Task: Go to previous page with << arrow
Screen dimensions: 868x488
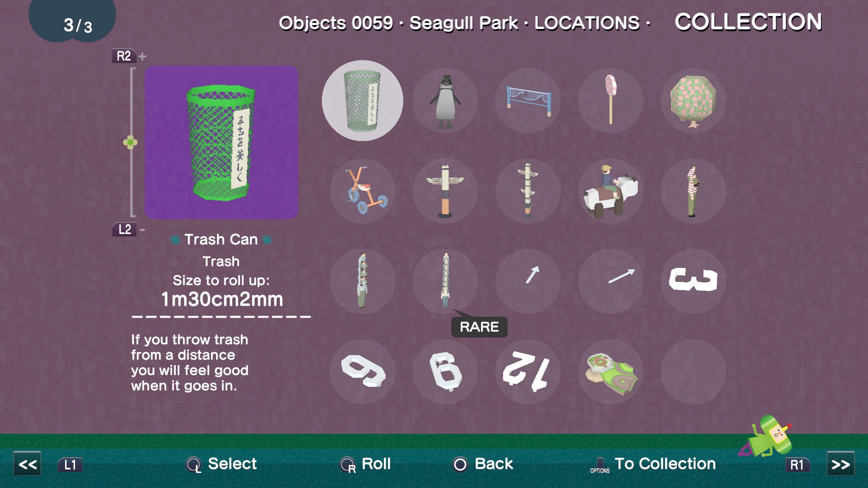Action: coord(27,464)
